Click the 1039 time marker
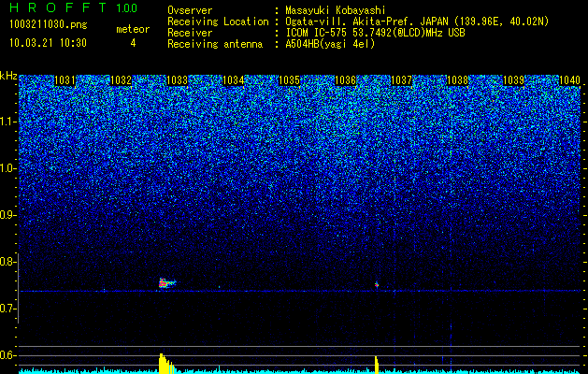Viewport: 588px width, 374px height. [x=514, y=80]
